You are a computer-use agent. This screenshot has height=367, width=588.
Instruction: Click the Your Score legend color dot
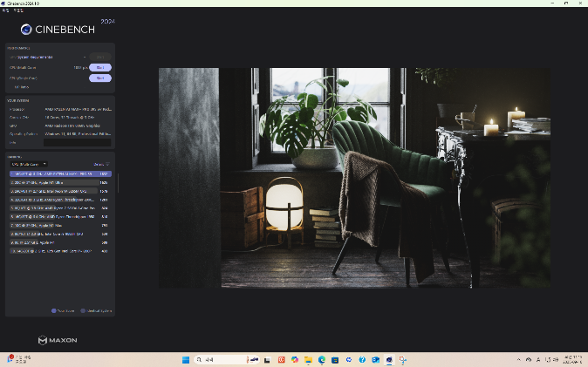tap(53, 310)
